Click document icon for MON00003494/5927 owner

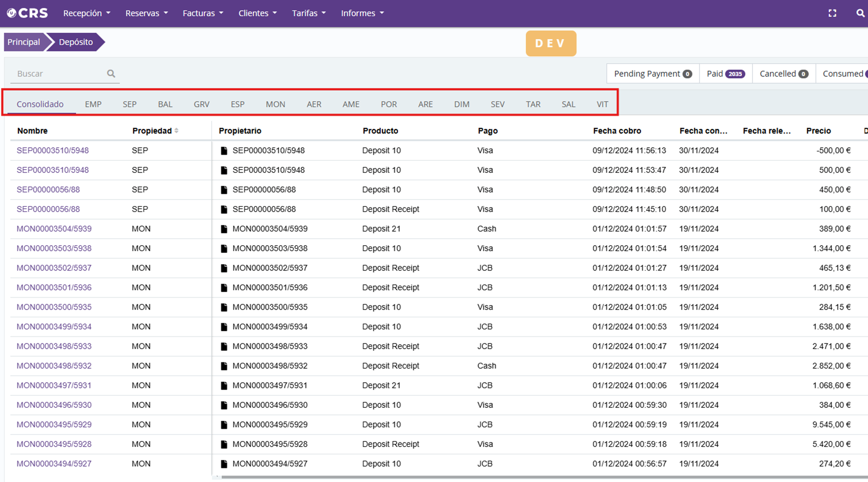coord(224,464)
